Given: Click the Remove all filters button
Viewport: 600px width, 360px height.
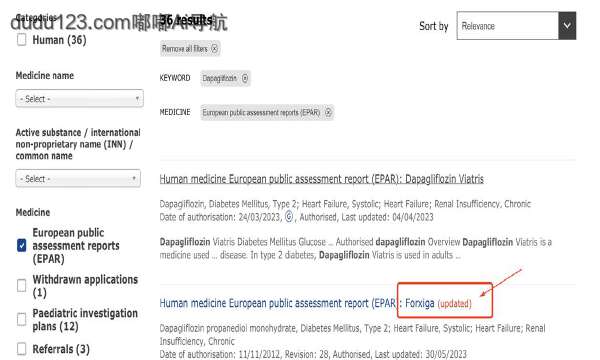Looking at the screenshot, I should (190, 49).
